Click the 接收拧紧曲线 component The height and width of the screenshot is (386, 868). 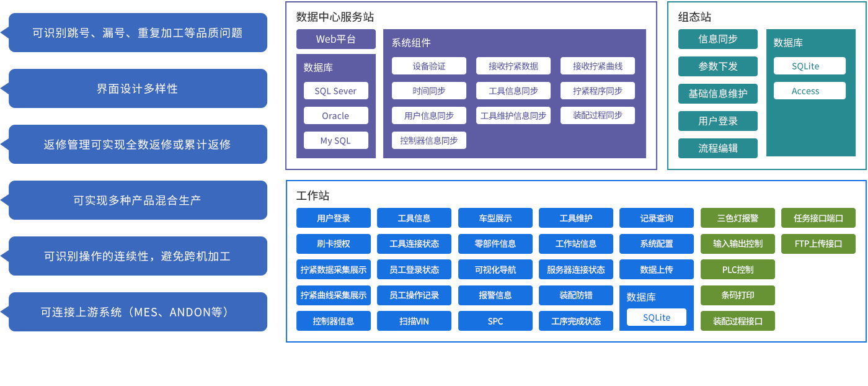pos(598,66)
